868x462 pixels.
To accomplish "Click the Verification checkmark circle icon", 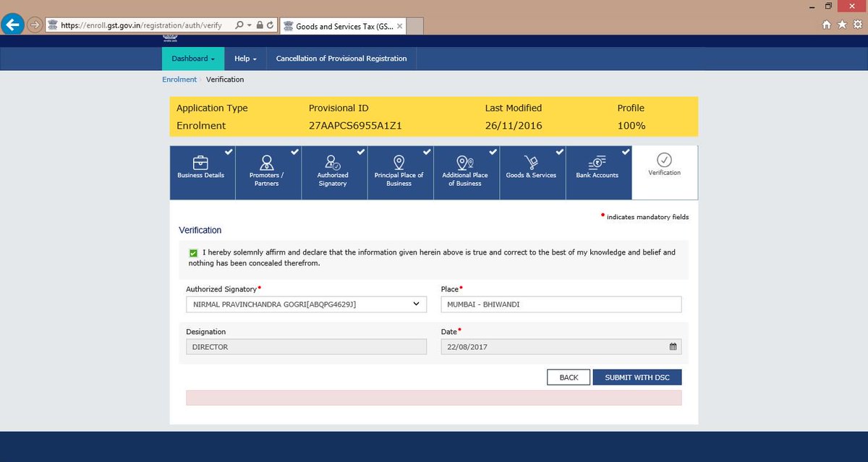I will coord(665,160).
